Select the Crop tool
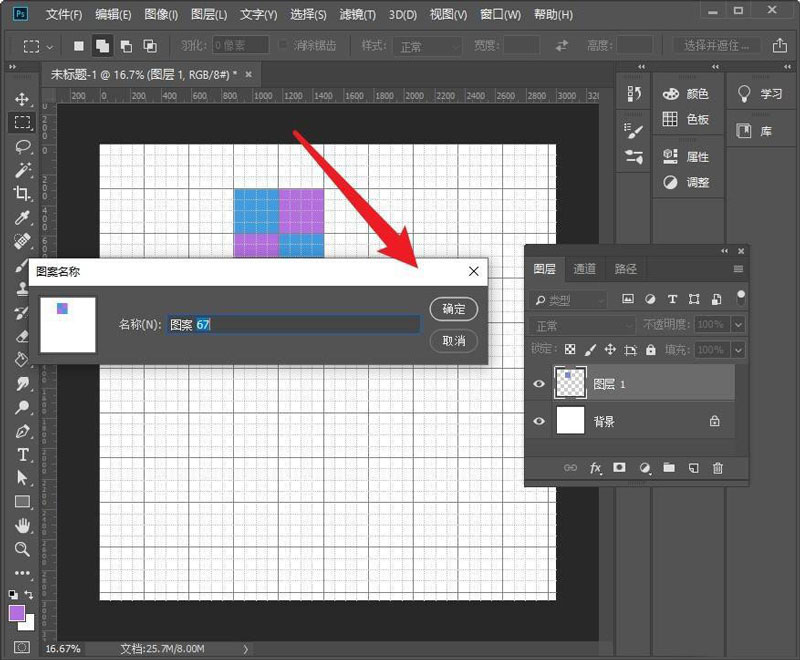Image resolution: width=800 pixels, height=660 pixels. pos(22,194)
